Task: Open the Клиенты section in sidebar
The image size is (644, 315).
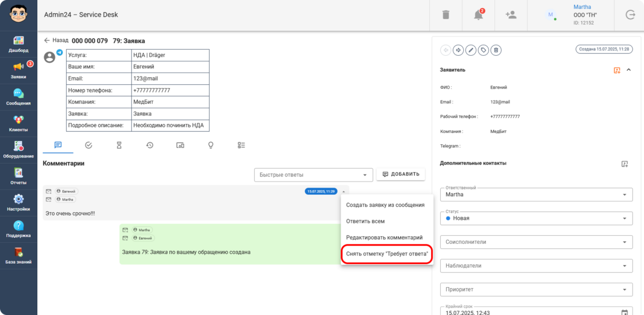Action: (x=19, y=124)
